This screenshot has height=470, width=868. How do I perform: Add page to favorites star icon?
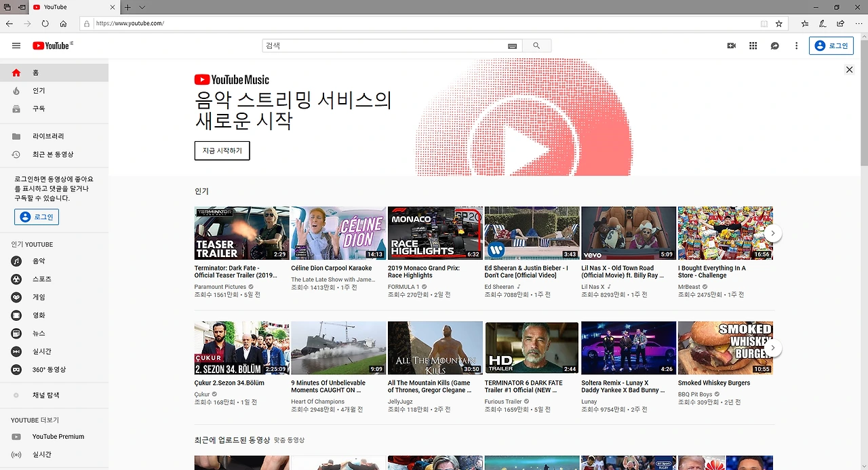(779, 23)
